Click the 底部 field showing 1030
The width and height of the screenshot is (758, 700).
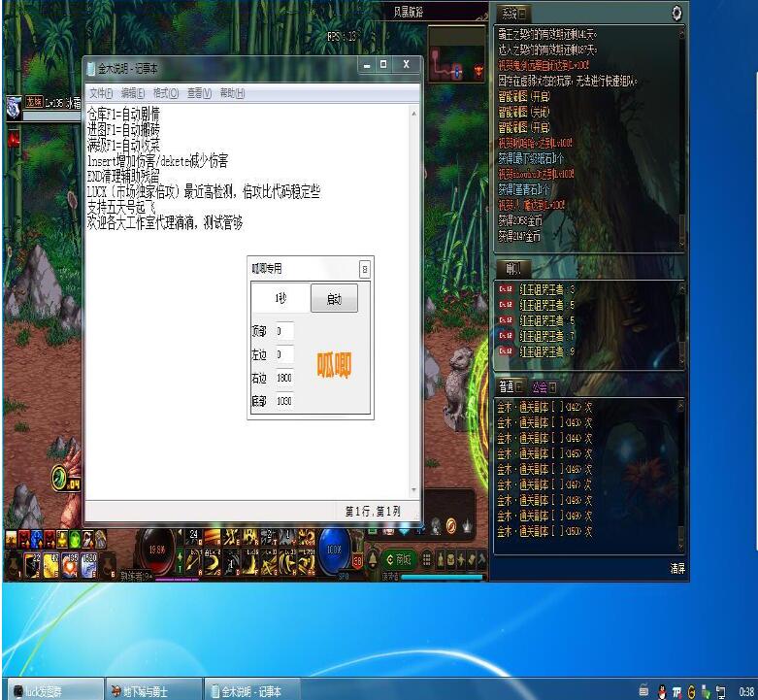tap(284, 401)
